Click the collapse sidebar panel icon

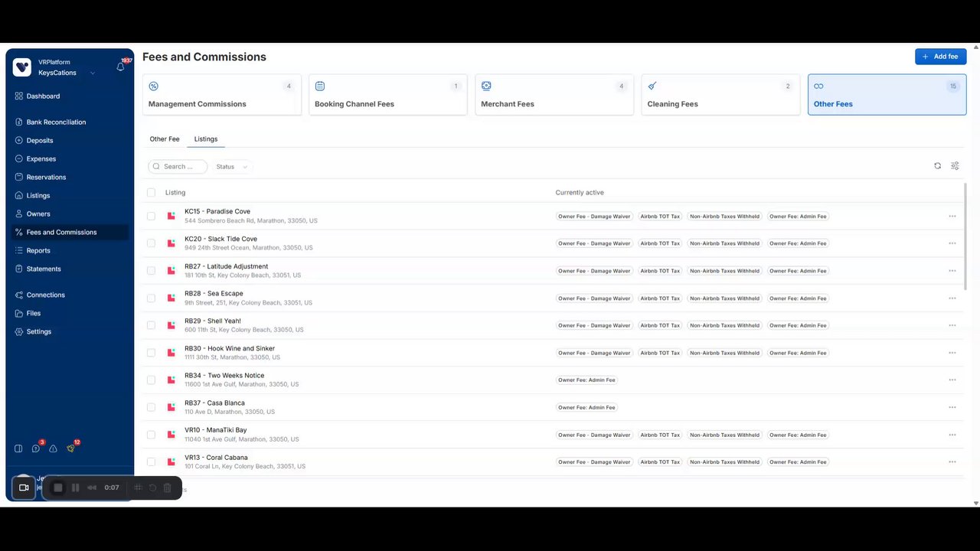(18, 448)
